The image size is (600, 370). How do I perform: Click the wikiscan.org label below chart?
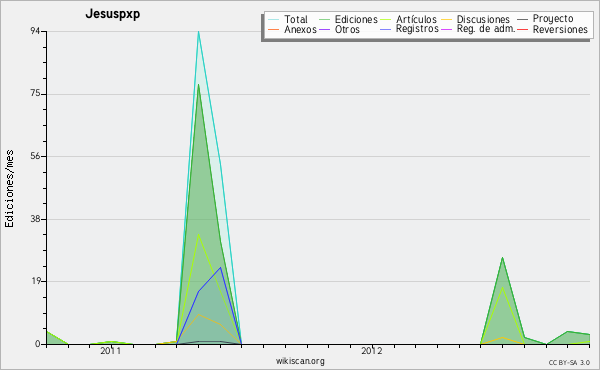tap(300, 361)
